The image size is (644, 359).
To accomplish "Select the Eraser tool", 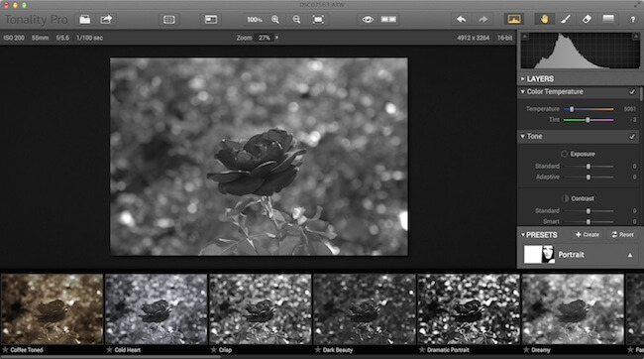I will click(587, 19).
